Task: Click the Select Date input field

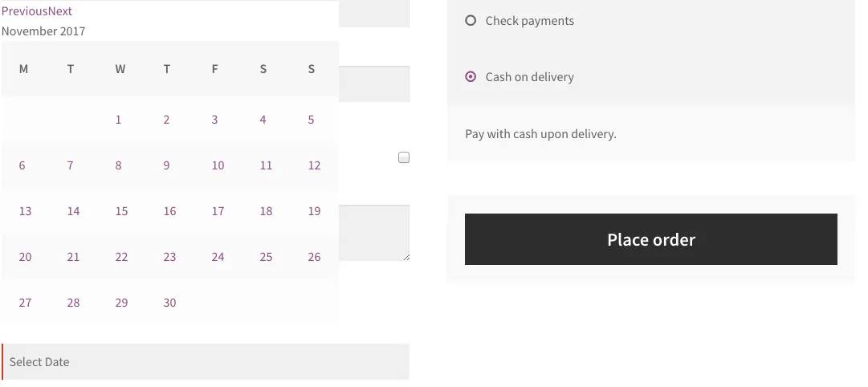Action: point(206,362)
